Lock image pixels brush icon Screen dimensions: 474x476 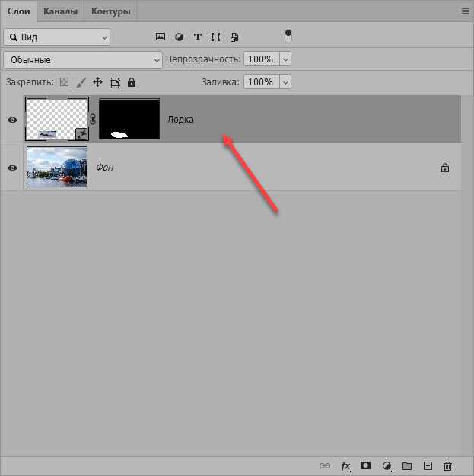pyautogui.click(x=81, y=82)
